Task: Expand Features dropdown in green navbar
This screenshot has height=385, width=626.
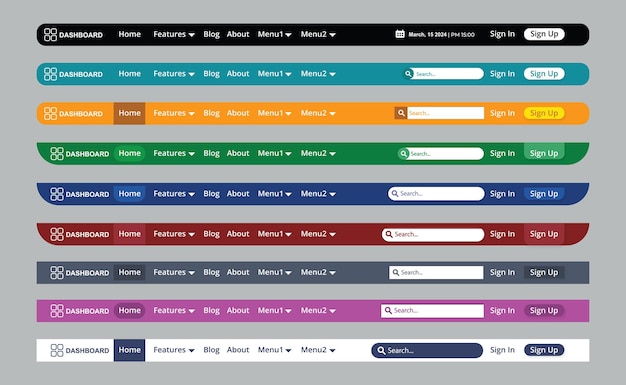Action: coord(174,153)
